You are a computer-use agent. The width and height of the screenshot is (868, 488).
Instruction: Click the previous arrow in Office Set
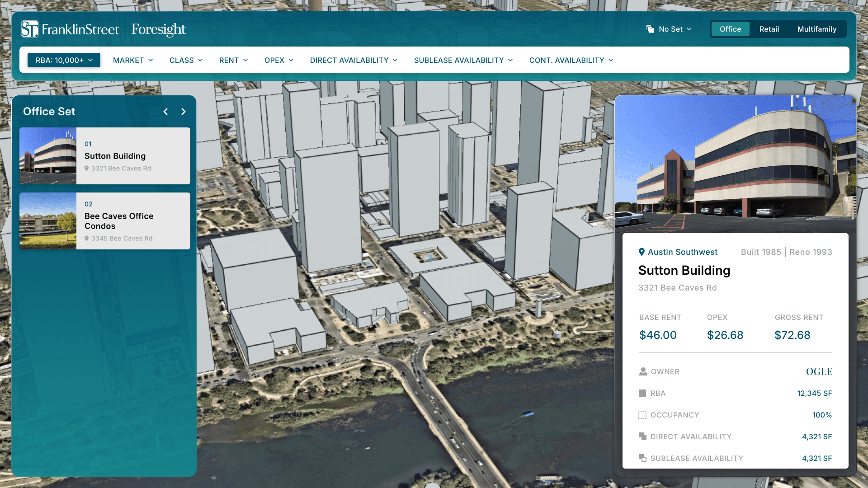point(166,112)
